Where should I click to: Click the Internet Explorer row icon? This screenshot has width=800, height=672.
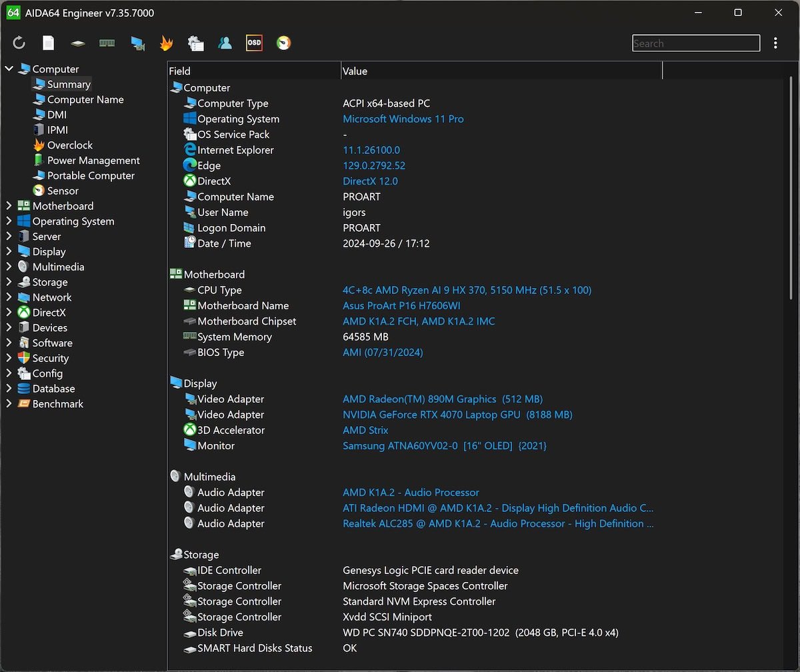point(190,150)
